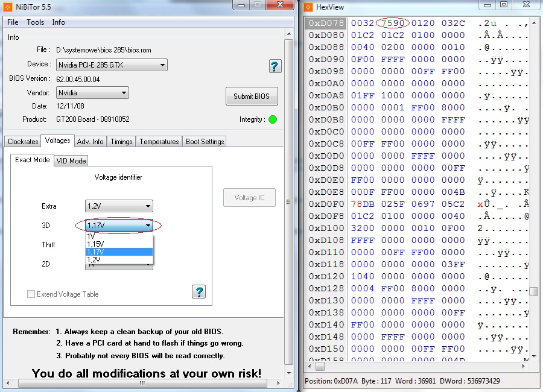Viewport: 543px width, 392px height.
Task: Open the File menu
Action: coord(13,22)
